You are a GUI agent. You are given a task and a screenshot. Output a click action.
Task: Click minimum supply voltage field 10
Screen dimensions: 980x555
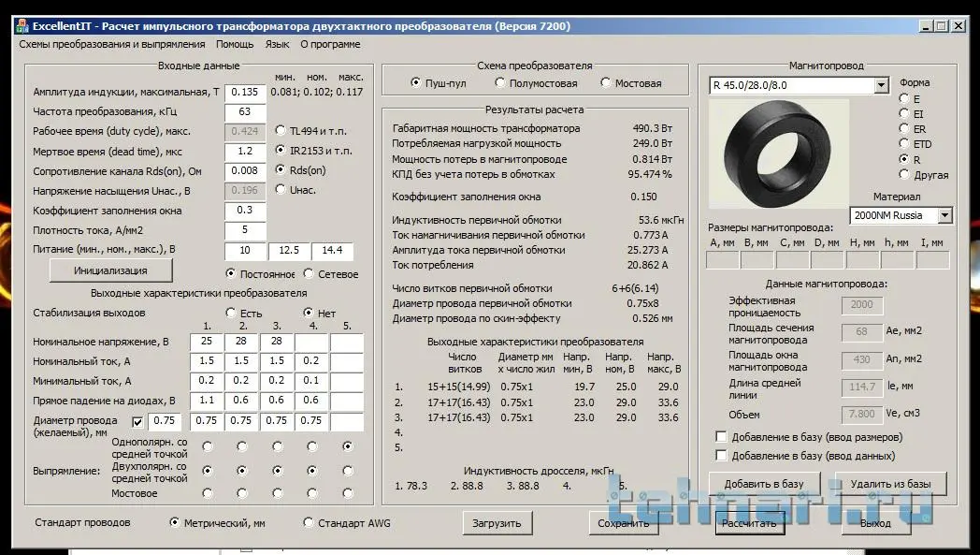click(x=245, y=251)
